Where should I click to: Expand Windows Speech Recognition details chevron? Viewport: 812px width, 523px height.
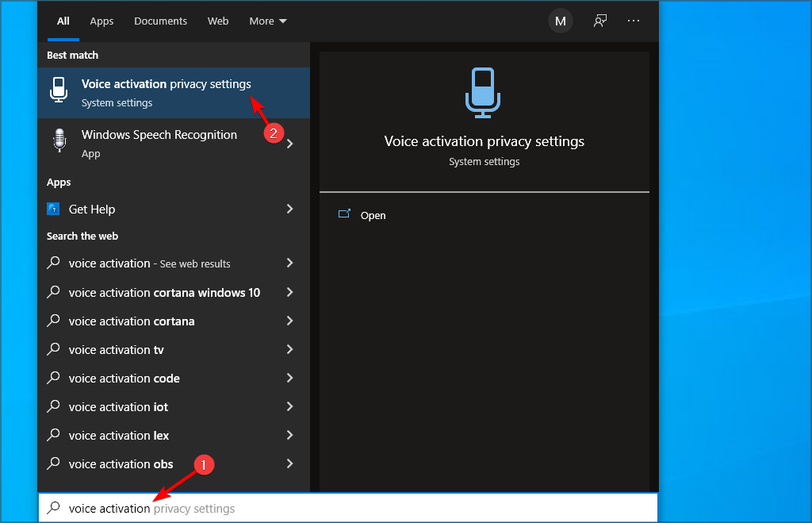(290, 144)
